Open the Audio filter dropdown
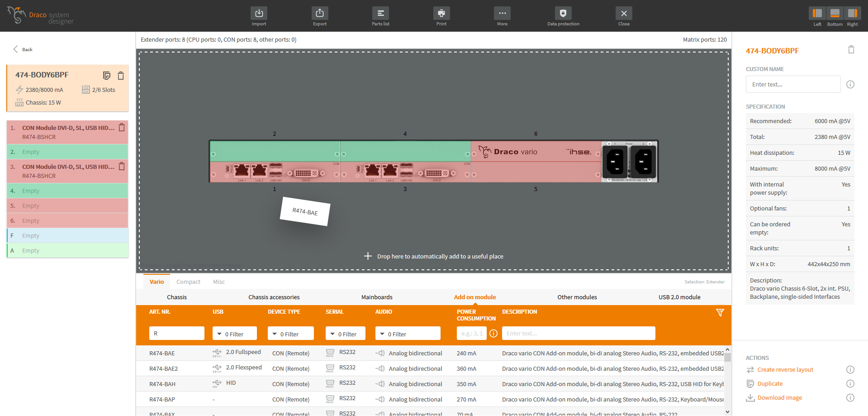 pos(408,334)
